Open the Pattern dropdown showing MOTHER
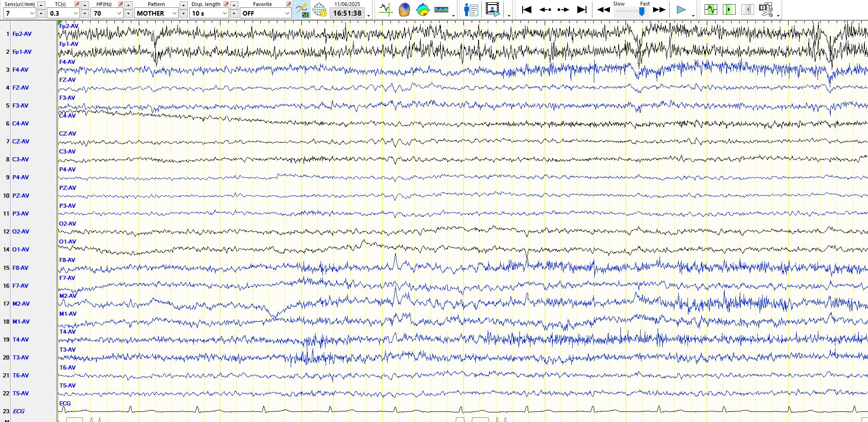Viewport: 868px width, 422px height. tap(174, 13)
